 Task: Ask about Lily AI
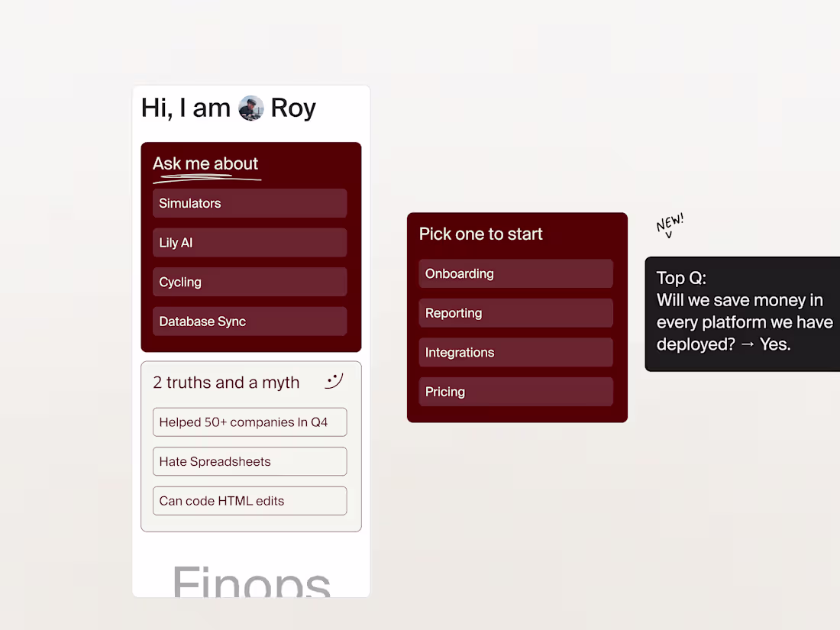(x=250, y=242)
